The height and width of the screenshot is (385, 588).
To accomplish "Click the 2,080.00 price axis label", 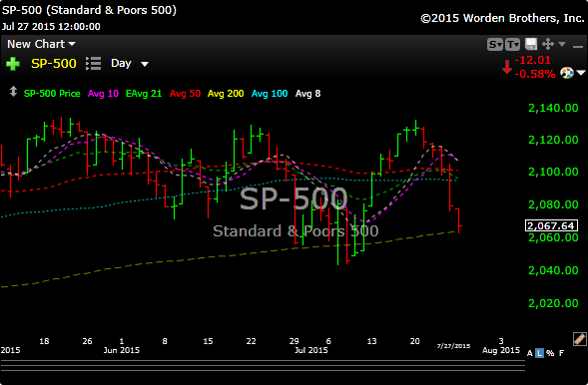I will pyautogui.click(x=553, y=204).
